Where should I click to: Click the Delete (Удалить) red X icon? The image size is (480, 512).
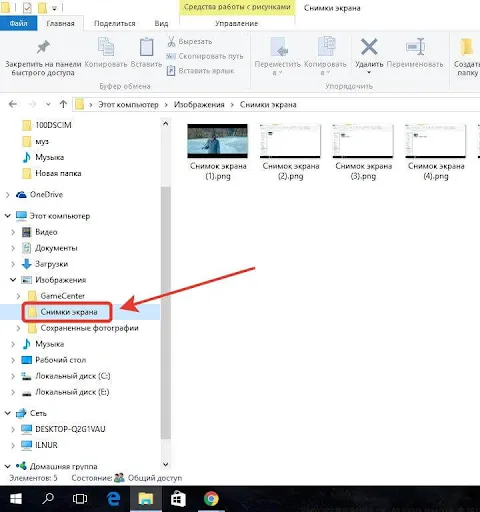click(369, 47)
